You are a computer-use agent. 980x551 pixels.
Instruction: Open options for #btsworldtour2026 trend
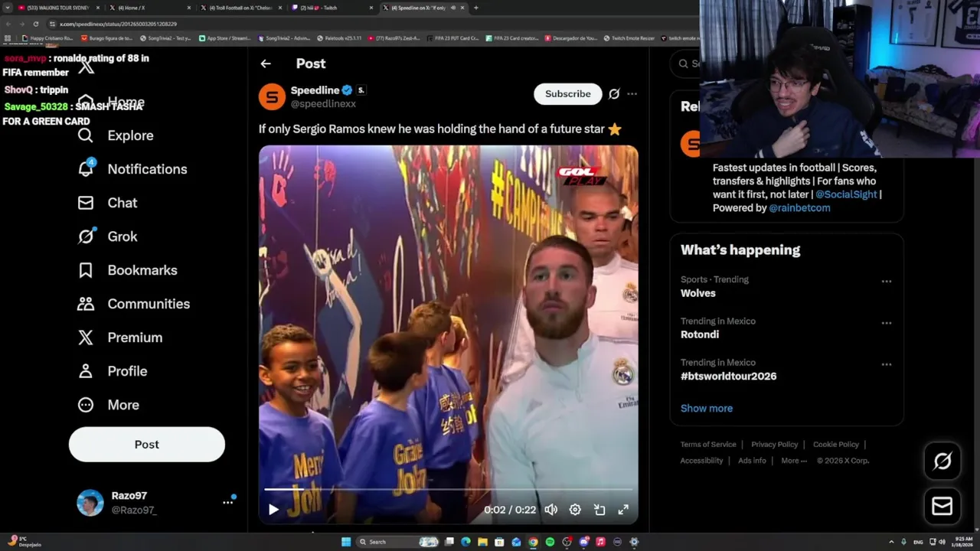tap(887, 364)
